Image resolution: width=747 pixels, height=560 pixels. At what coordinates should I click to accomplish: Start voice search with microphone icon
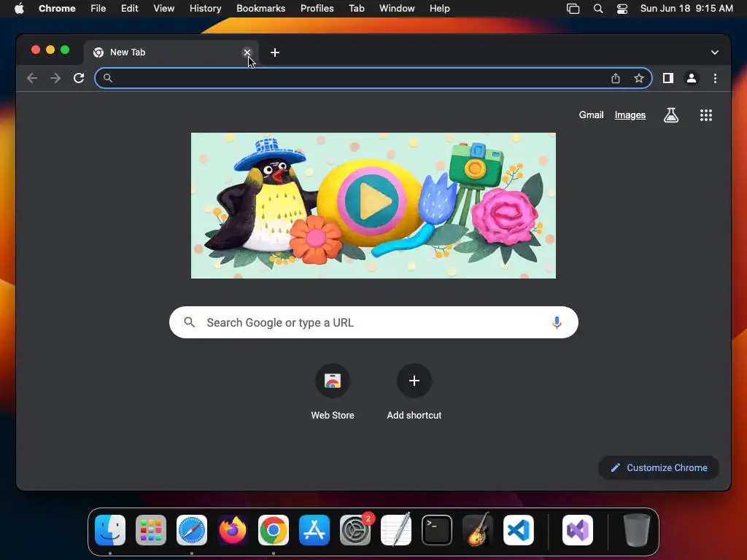(557, 322)
